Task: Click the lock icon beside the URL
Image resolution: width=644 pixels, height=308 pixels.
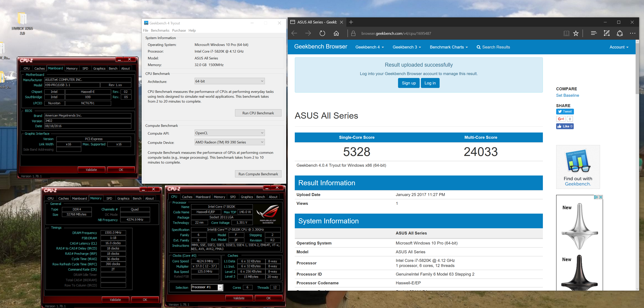Action: point(353,33)
